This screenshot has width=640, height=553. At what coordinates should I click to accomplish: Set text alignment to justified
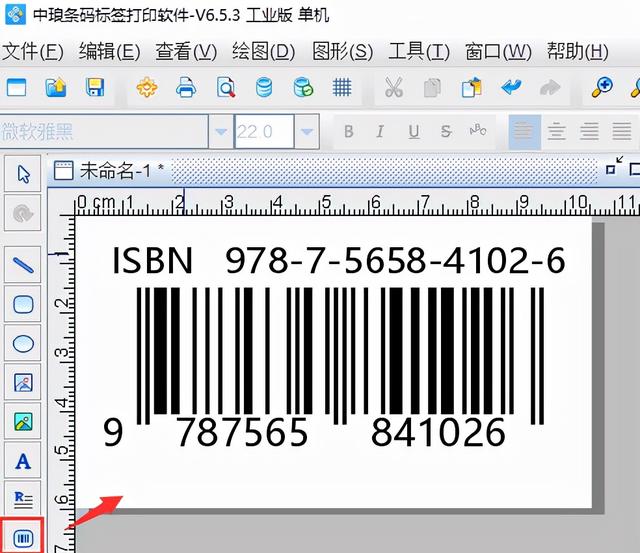622,131
